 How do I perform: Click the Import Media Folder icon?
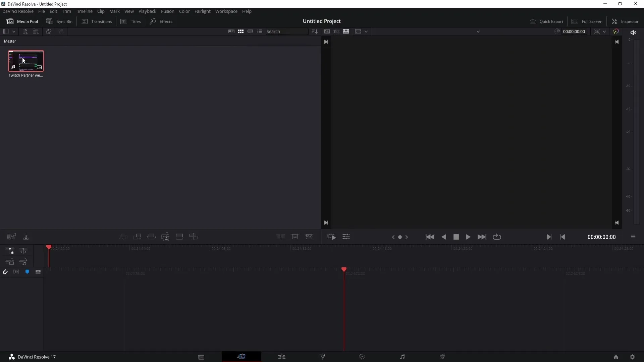36,32
